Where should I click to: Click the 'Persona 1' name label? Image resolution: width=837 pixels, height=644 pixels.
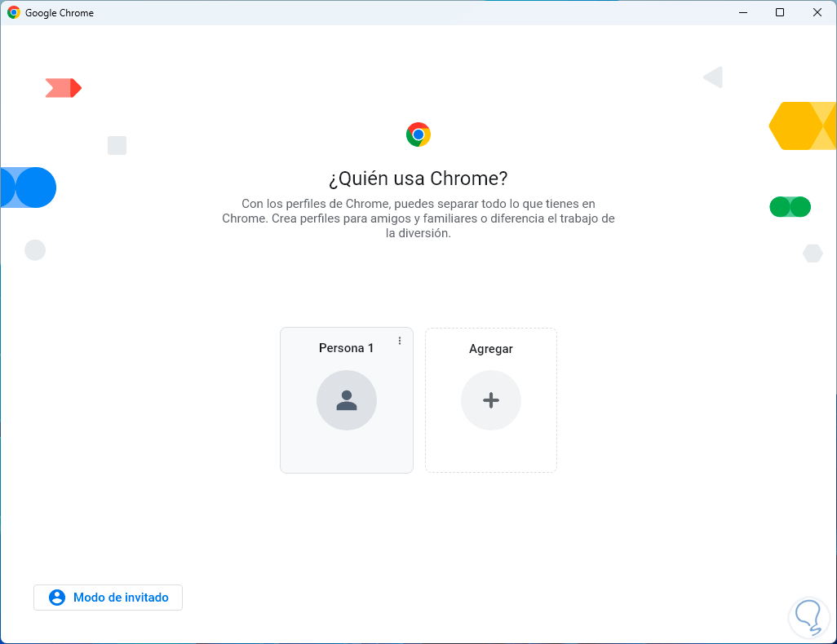click(346, 348)
